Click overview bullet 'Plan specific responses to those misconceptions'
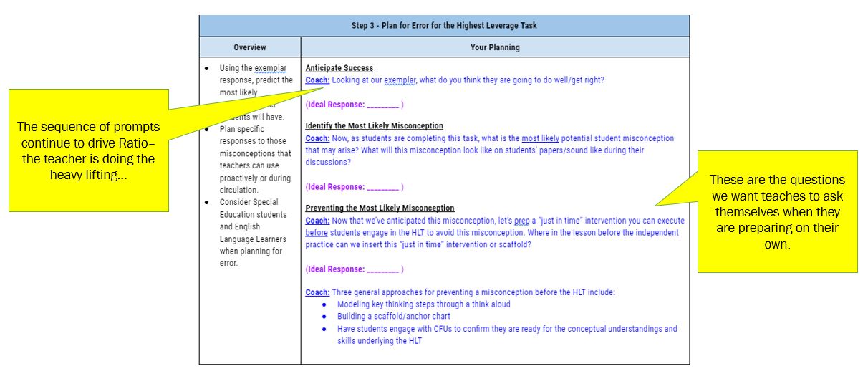 (x=256, y=160)
